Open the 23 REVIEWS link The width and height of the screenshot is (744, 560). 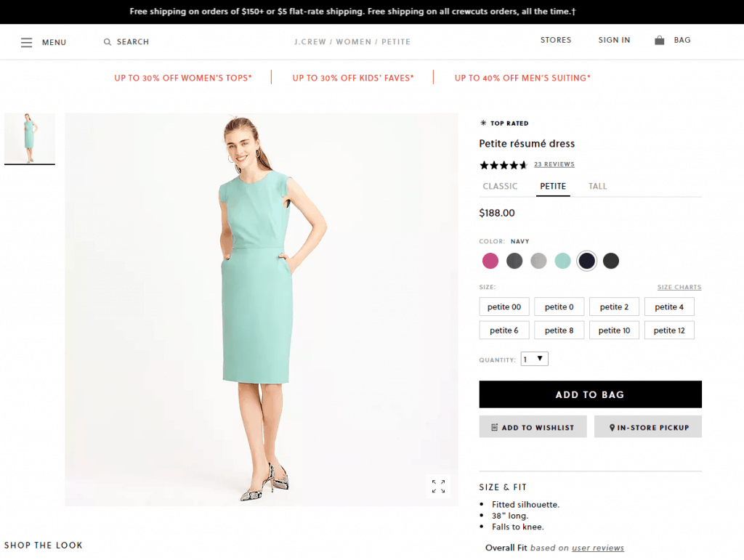point(554,164)
